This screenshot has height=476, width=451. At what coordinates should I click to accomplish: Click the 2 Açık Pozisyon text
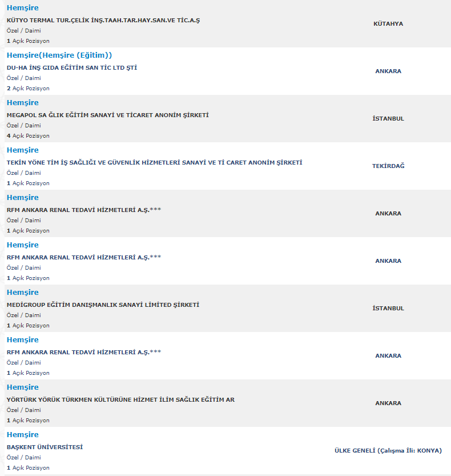click(x=28, y=89)
